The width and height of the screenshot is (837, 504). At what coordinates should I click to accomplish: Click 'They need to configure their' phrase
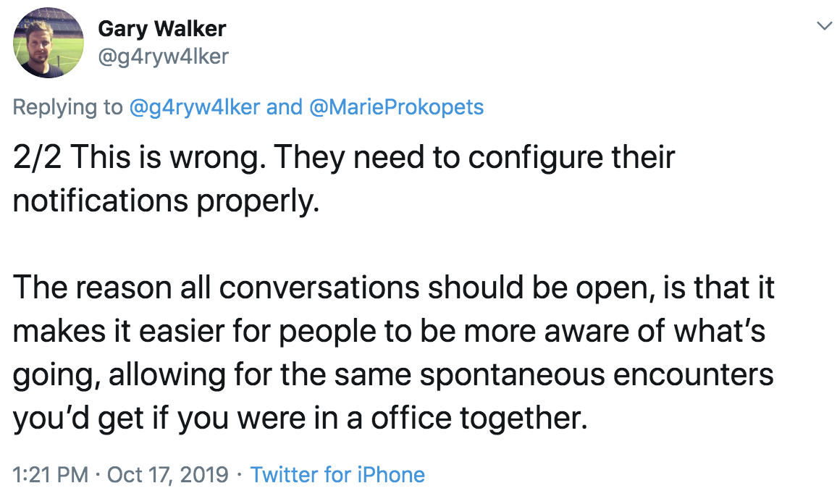pyautogui.click(x=474, y=158)
